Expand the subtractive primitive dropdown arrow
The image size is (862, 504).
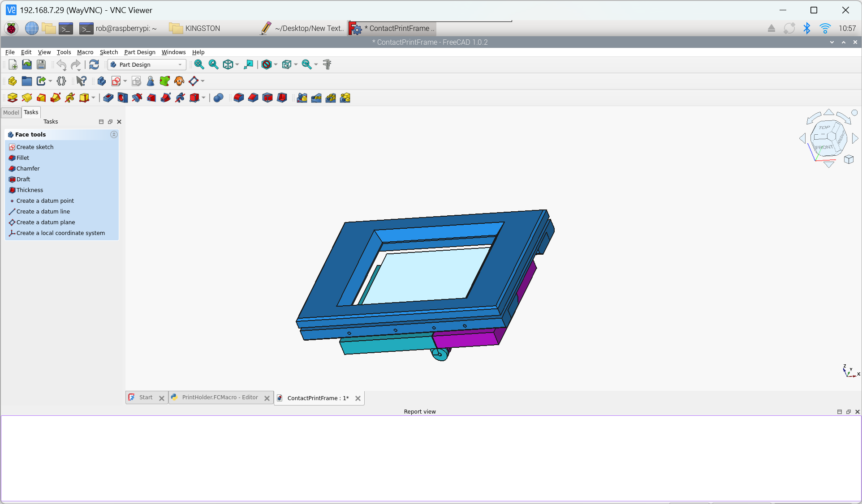tap(203, 98)
